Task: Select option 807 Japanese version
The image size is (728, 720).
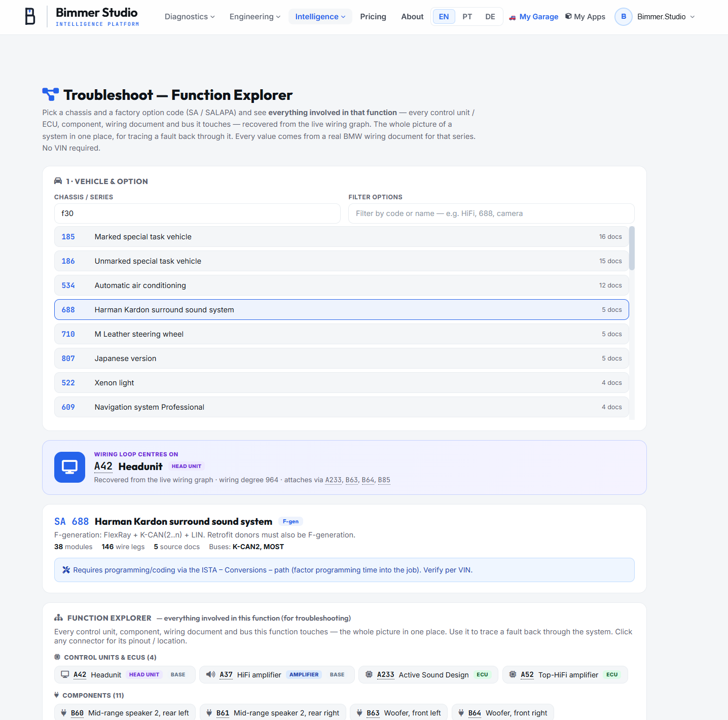Action: click(342, 358)
